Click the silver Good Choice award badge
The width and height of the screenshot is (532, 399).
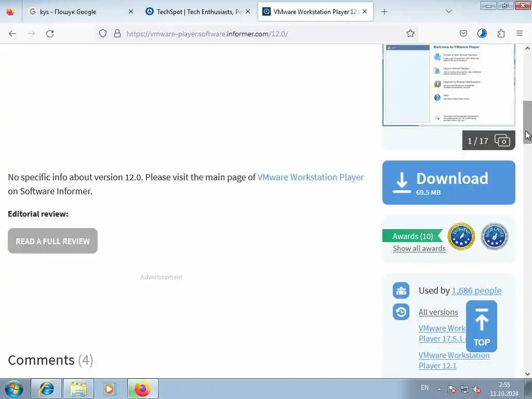(x=495, y=236)
